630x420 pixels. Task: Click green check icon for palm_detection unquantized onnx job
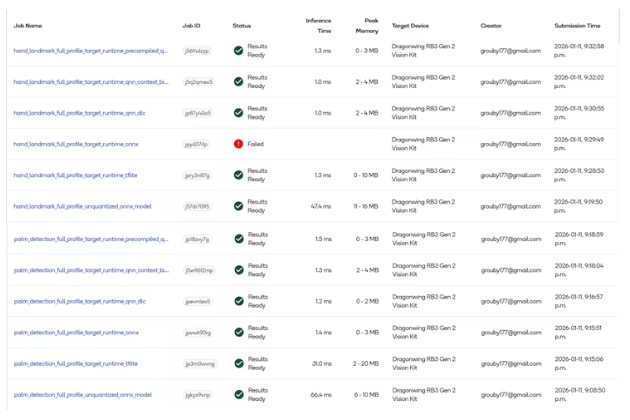click(238, 395)
